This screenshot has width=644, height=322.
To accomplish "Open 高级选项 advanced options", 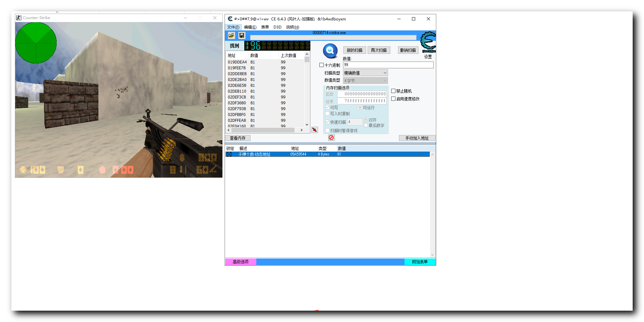I will coord(241,262).
